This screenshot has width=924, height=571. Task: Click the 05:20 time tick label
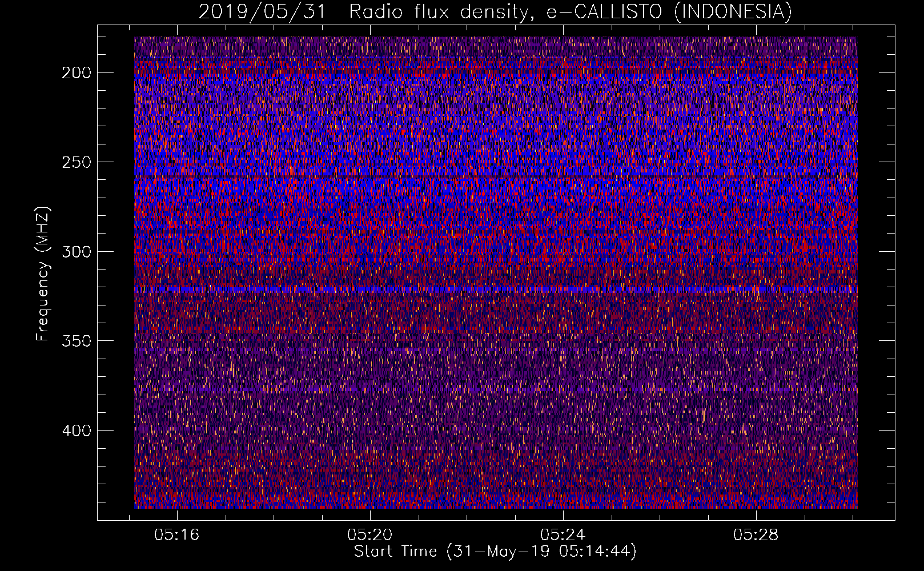(x=370, y=535)
